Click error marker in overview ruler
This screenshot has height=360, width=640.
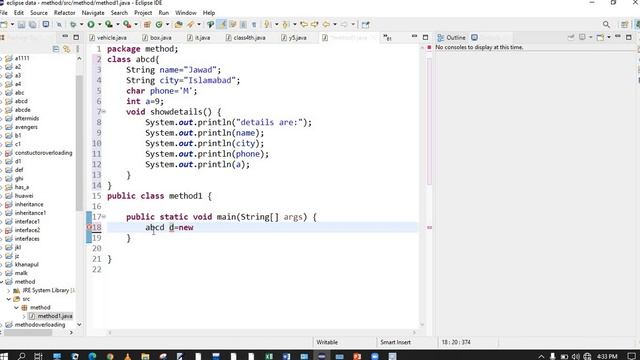click(429, 227)
